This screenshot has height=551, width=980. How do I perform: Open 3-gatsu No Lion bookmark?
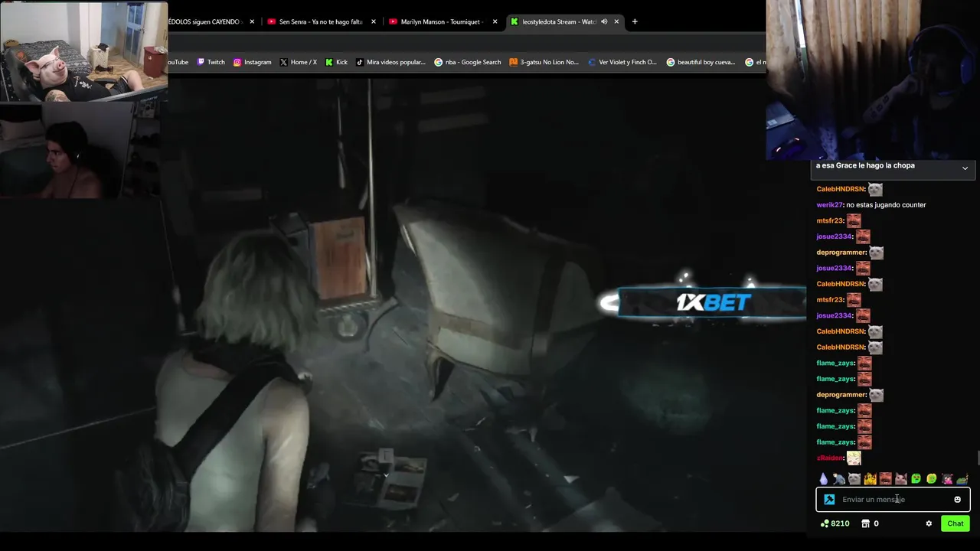coord(544,62)
